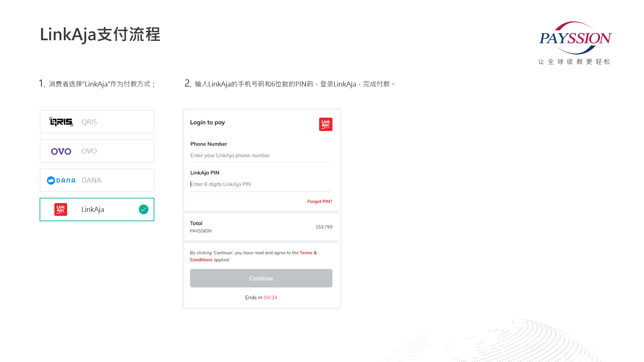
Task: Click the 让全球收款更轻松 tagline
Action: point(574,62)
